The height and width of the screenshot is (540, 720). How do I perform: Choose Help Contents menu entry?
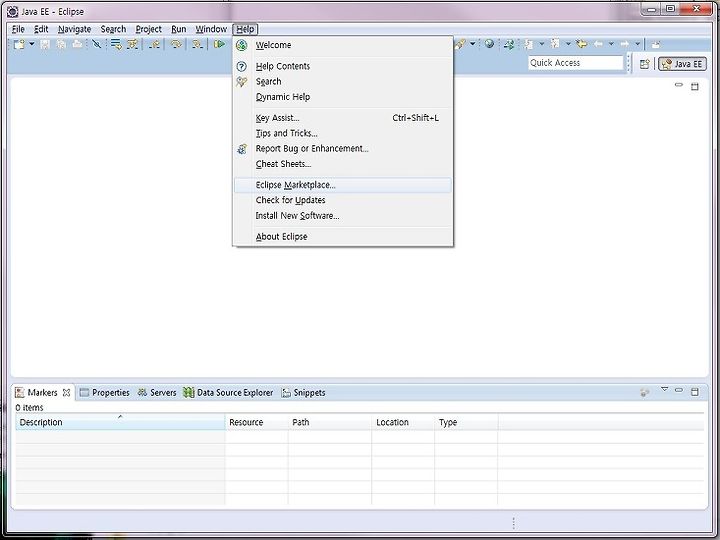343,66
